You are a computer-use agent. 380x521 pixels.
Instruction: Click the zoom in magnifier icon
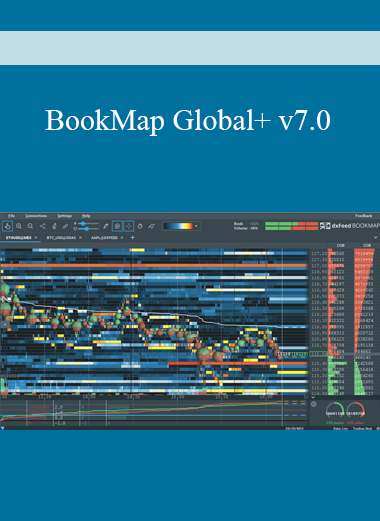tap(19, 226)
